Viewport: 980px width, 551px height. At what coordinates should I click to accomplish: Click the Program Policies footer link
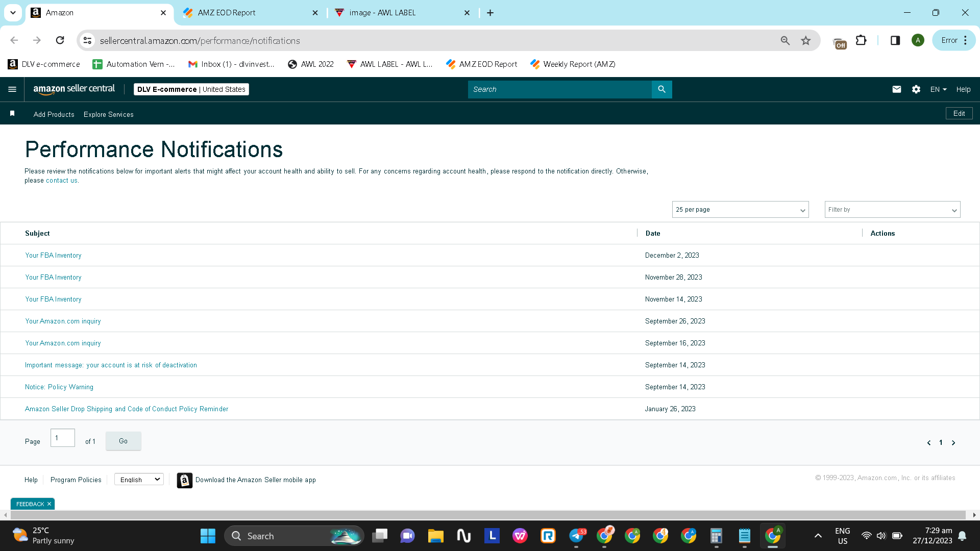[76, 480]
